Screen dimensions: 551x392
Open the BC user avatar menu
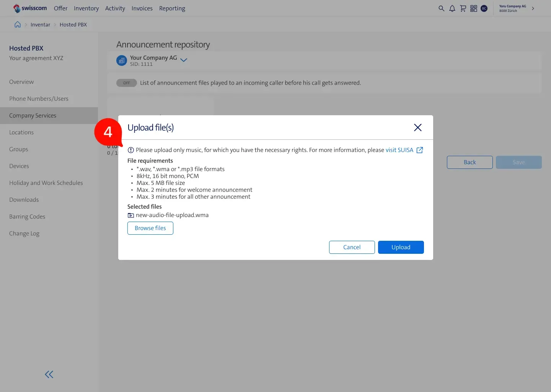pos(484,8)
